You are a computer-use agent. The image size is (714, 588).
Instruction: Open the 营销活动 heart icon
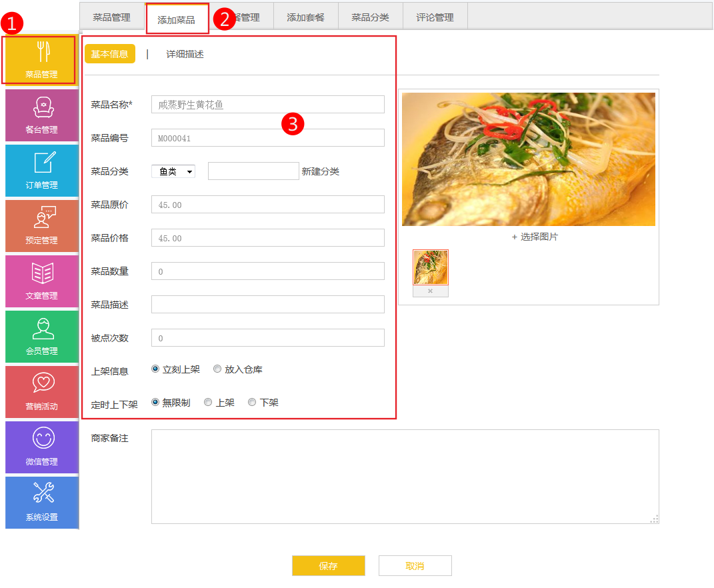[42, 385]
